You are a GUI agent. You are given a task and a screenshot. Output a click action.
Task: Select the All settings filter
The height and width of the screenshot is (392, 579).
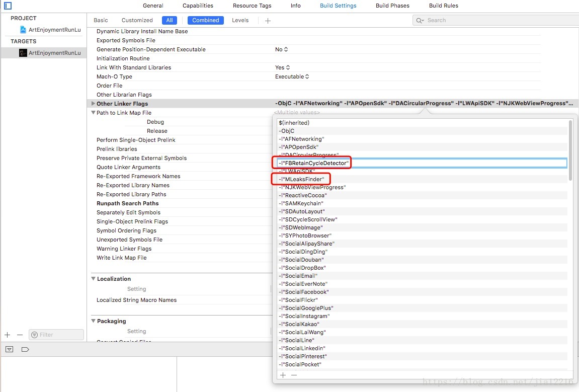pos(170,20)
